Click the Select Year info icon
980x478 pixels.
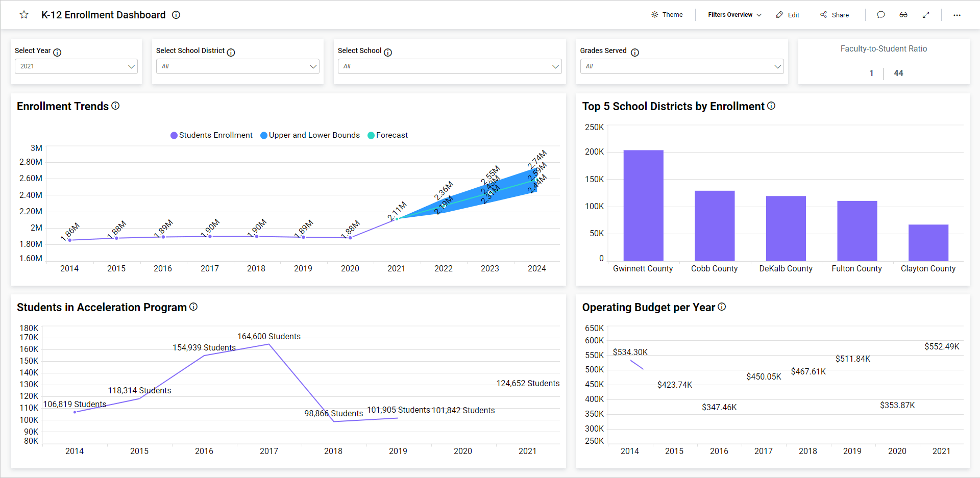[57, 52]
